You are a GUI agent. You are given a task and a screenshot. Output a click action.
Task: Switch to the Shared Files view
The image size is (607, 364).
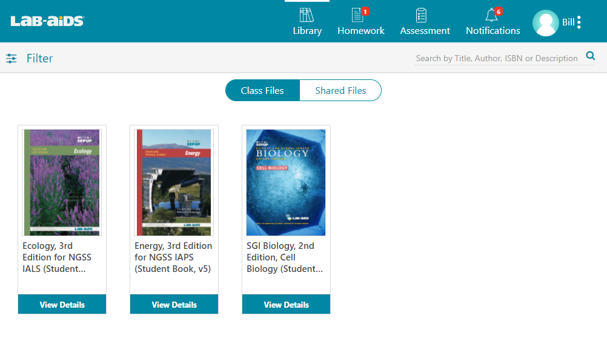coord(340,90)
